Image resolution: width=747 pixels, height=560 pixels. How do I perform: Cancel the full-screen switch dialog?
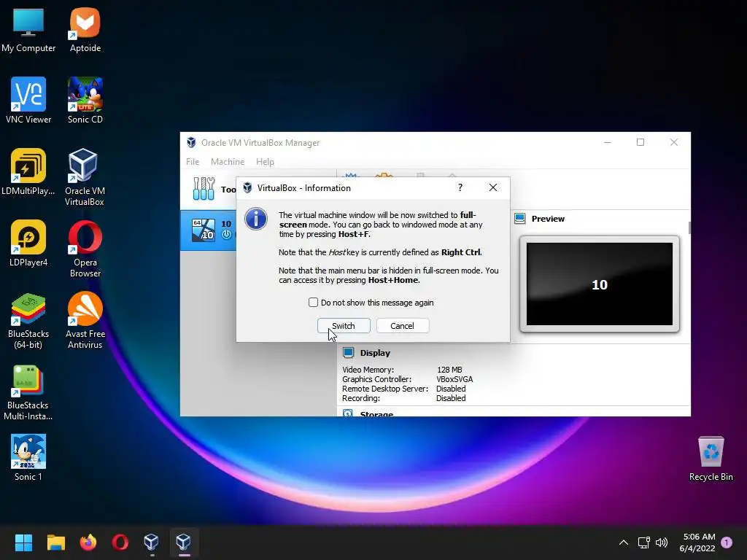click(403, 326)
